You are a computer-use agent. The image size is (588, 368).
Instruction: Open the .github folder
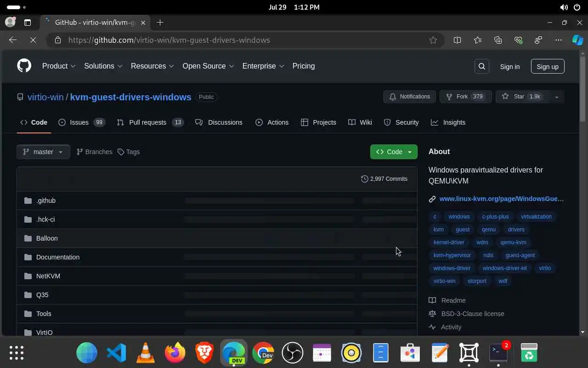click(46, 201)
